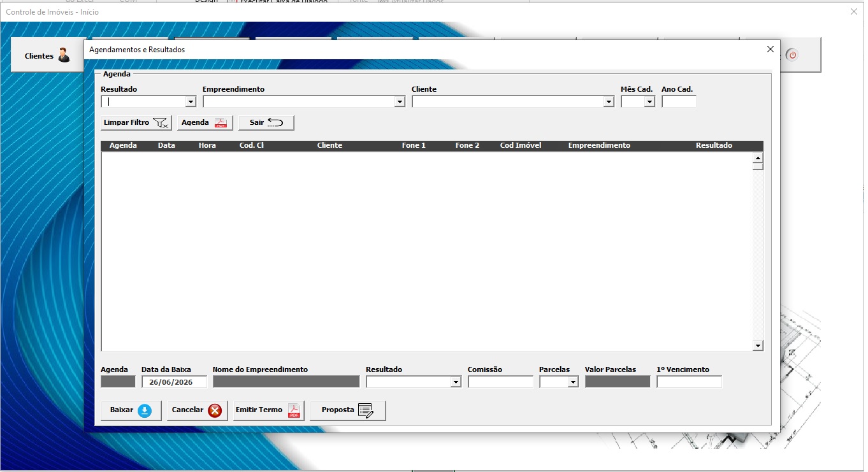
Task: Click the Cliente column header in the list
Action: pos(329,146)
